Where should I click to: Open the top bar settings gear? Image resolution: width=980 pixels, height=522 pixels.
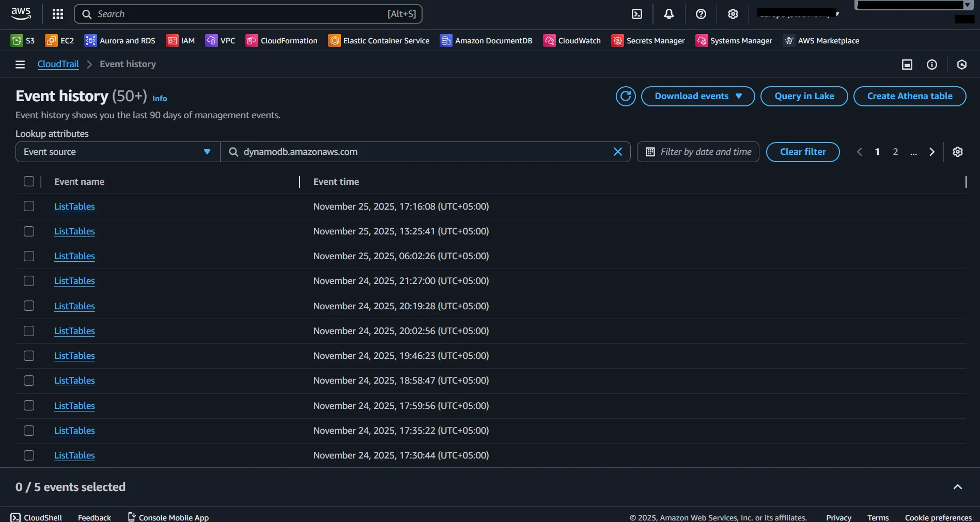(x=733, y=14)
